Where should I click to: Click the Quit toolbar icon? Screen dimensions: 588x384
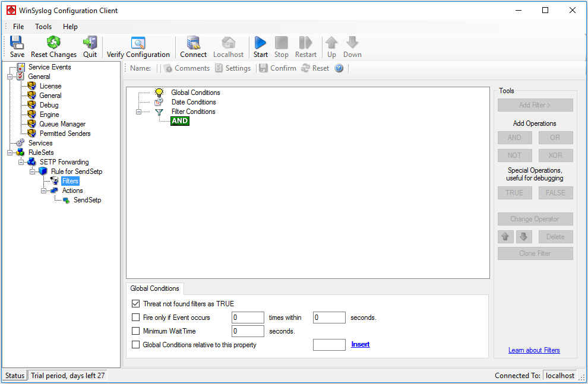click(x=90, y=43)
